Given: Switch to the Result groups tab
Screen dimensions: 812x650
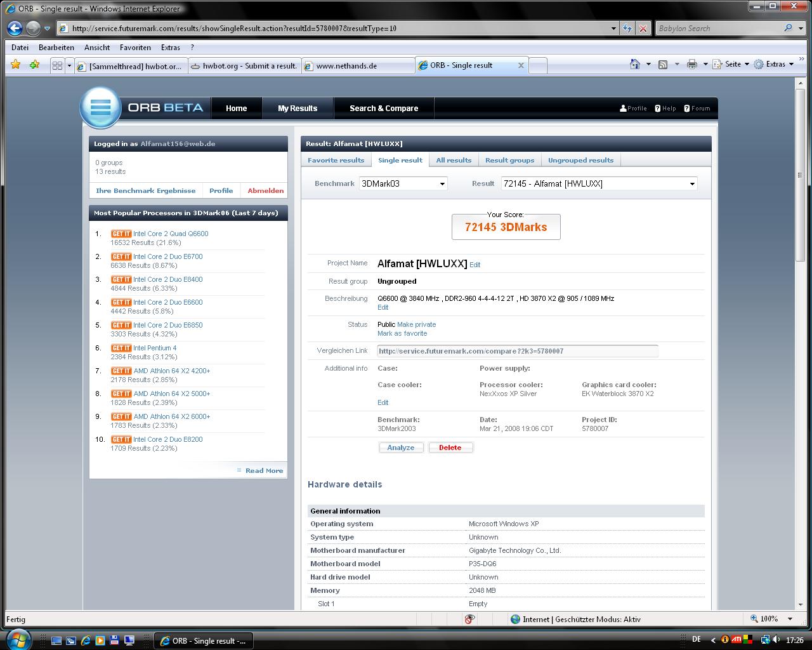Looking at the screenshot, I should [x=509, y=160].
